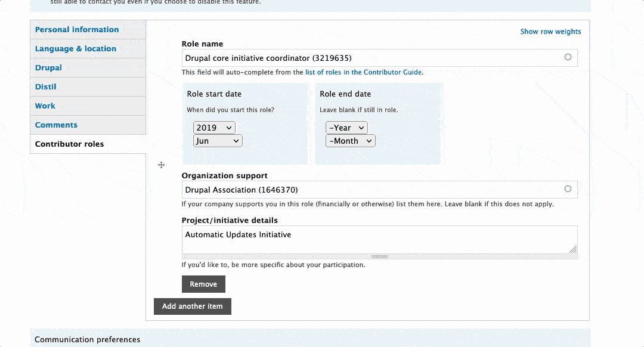644x347 pixels.
Task: Open the Language & location tab
Action: point(76,49)
